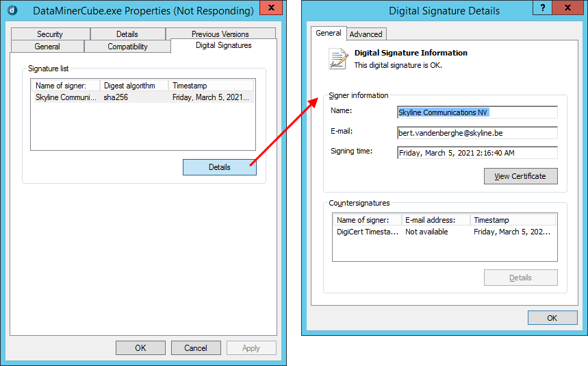Click E-mail address column header
The image size is (588, 366).
click(436, 220)
